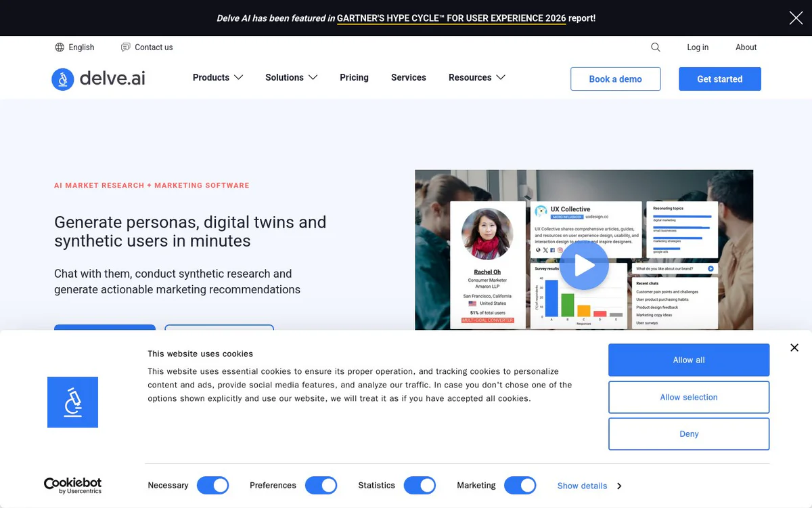Click the Allow all cookies button

[689, 360]
